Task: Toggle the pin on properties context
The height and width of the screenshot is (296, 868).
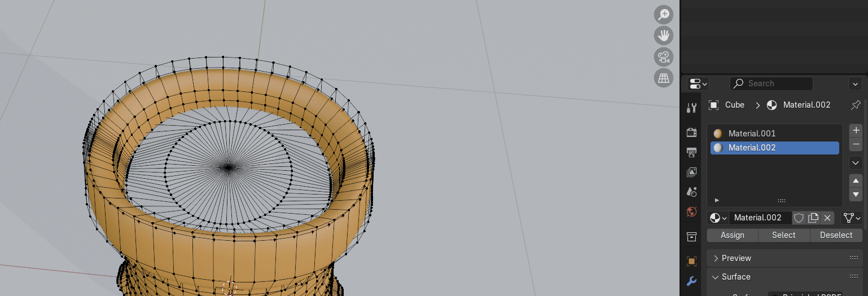Action: [856, 105]
